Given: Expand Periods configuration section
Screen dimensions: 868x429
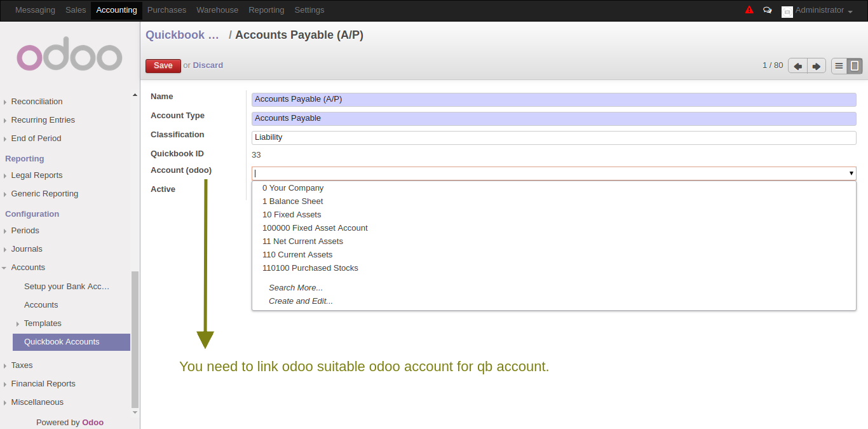Looking at the screenshot, I should coord(25,231).
